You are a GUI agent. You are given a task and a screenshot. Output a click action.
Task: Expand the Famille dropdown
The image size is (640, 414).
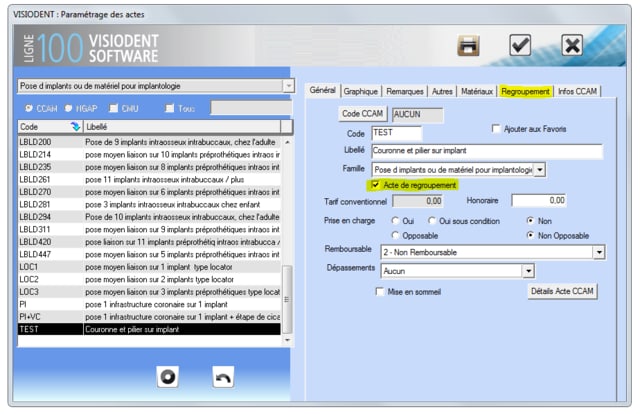[540, 170]
